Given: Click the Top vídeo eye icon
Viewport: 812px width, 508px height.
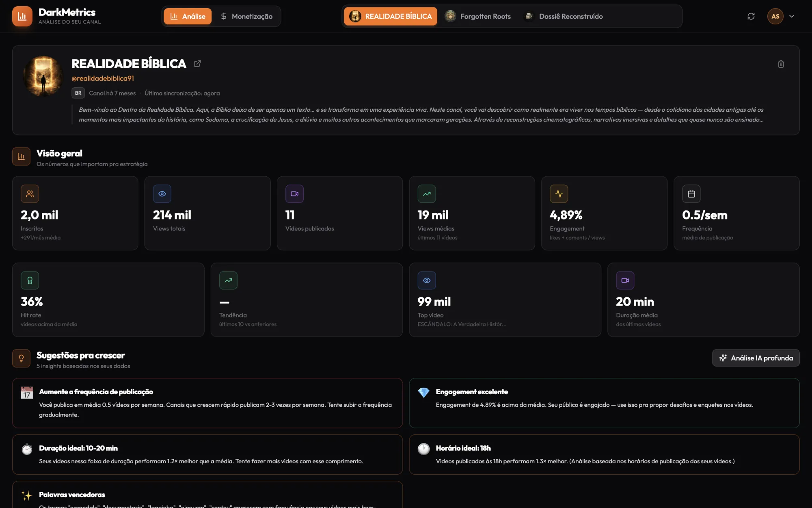Looking at the screenshot, I should click(x=427, y=280).
